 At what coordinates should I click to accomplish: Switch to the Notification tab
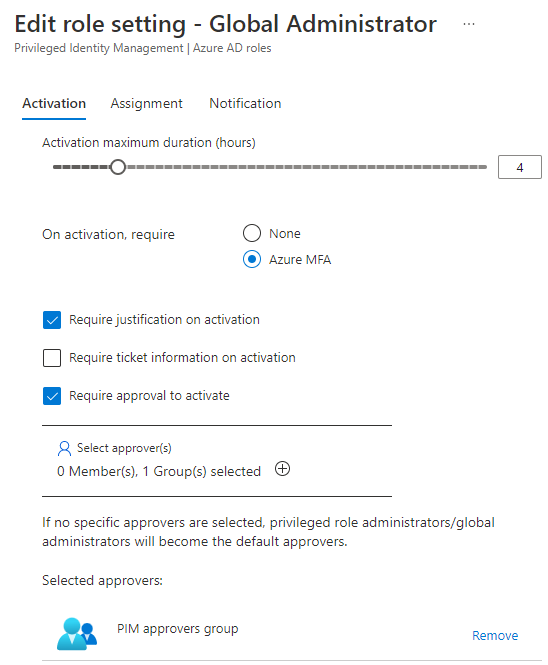pyautogui.click(x=245, y=103)
